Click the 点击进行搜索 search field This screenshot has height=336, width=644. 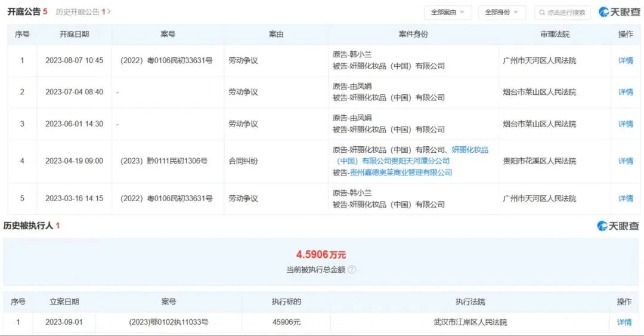tap(562, 13)
